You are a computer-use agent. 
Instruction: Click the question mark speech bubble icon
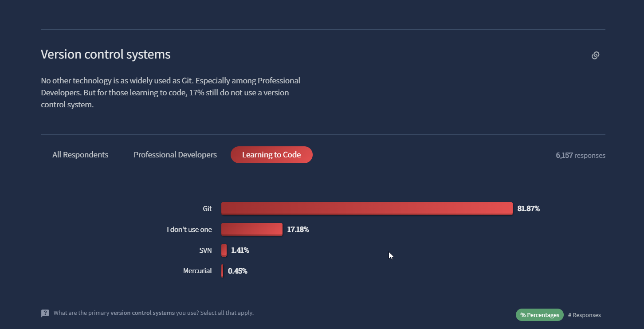pyautogui.click(x=45, y=313)
